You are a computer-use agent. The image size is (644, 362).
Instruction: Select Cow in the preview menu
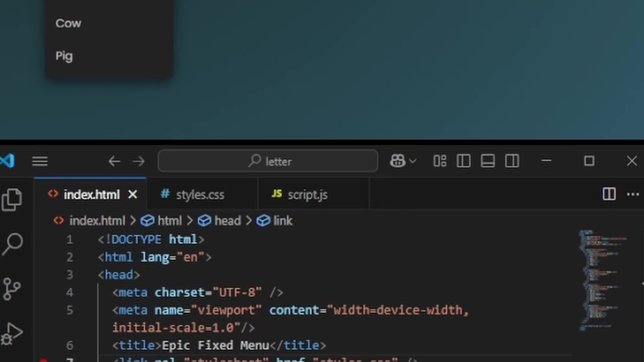click(x=68, y=23)
